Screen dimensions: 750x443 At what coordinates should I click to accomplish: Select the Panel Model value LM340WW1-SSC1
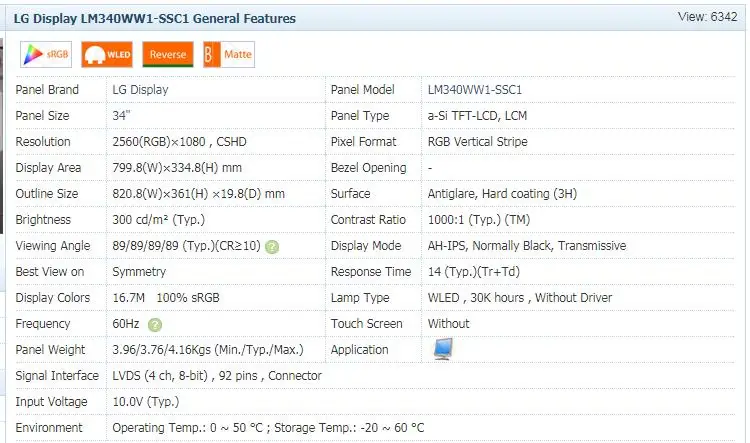point(474,90)
